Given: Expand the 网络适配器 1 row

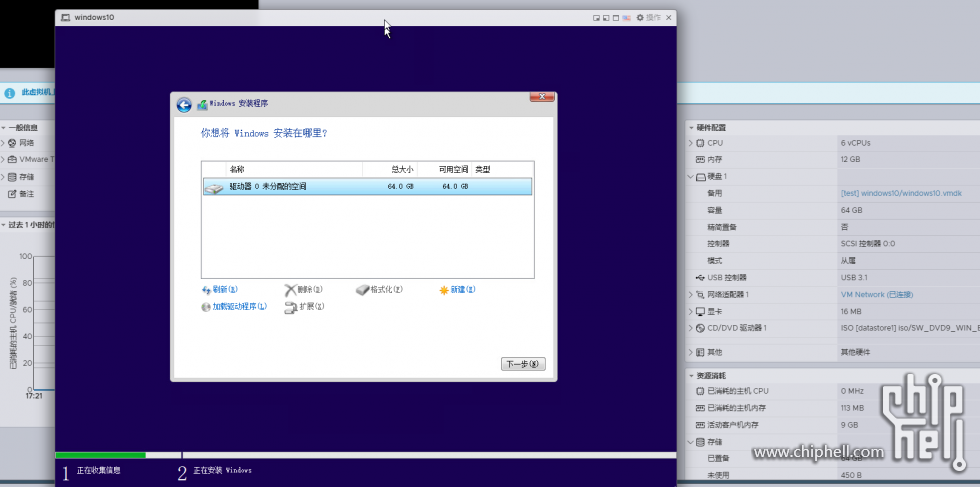Looking at the screenshot, I should pyautogui.click(x=691, y=294).
